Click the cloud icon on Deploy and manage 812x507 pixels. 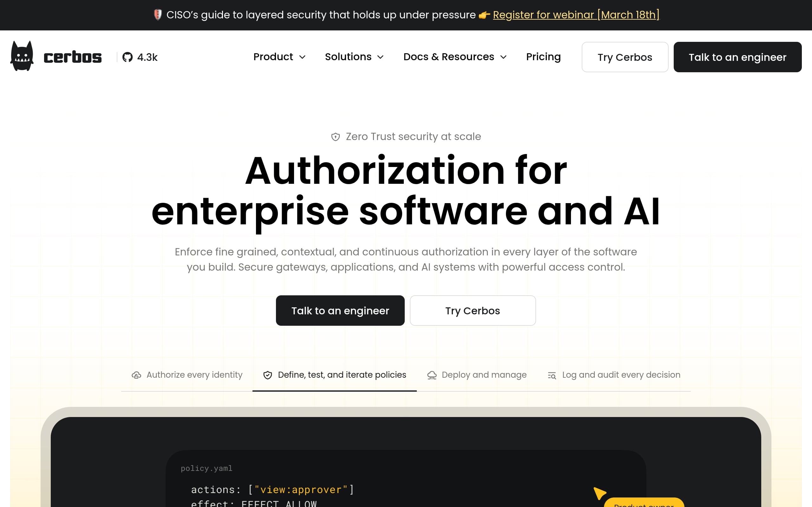(432, 375)
